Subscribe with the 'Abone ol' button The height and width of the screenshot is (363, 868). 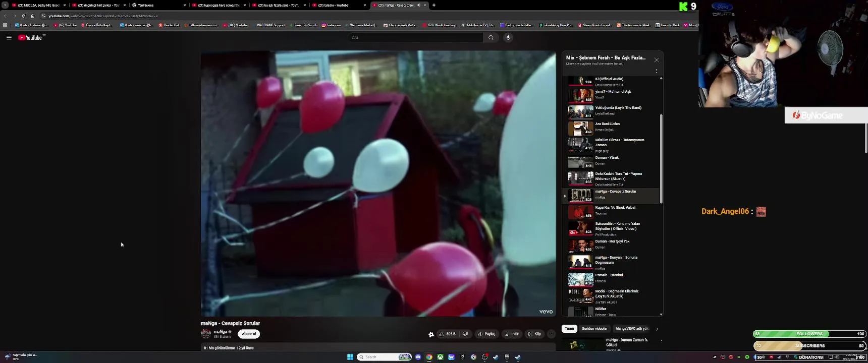tap(249, 334)
